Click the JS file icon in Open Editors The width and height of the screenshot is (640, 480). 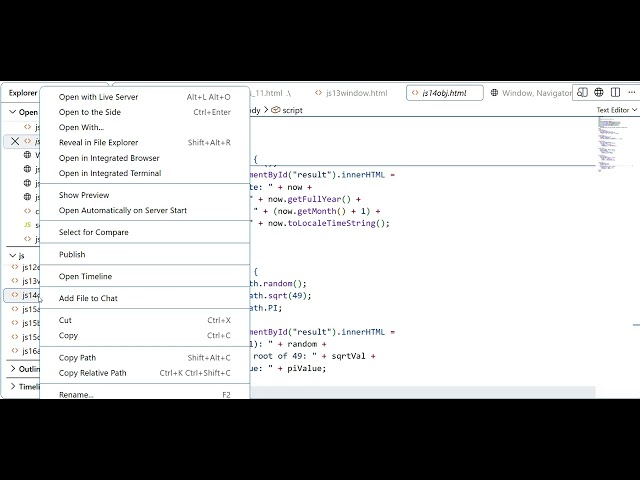point(27,224)
